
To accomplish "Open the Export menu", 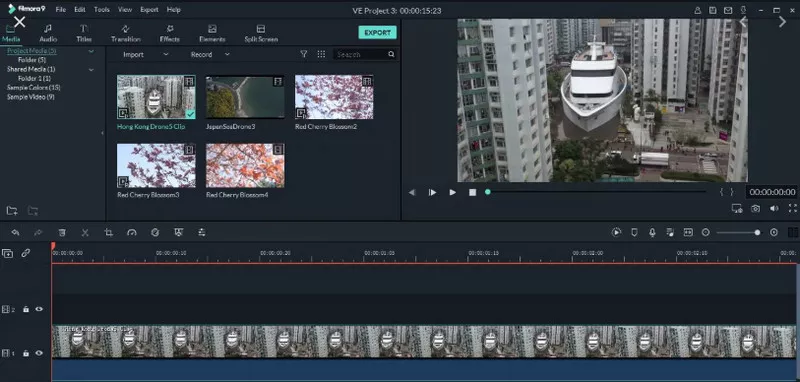I will coord(149,10).
